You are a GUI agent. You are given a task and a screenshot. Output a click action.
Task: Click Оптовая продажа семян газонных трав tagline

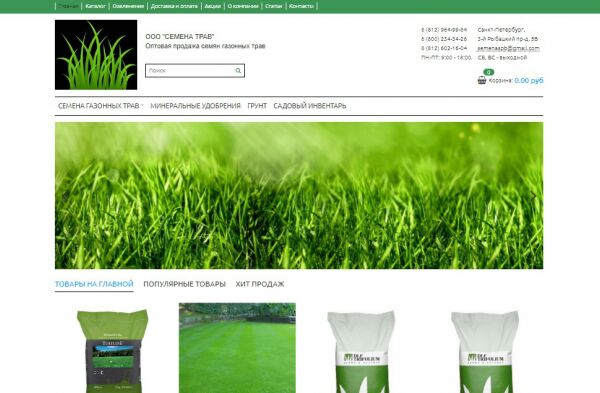tap(205, 46)
